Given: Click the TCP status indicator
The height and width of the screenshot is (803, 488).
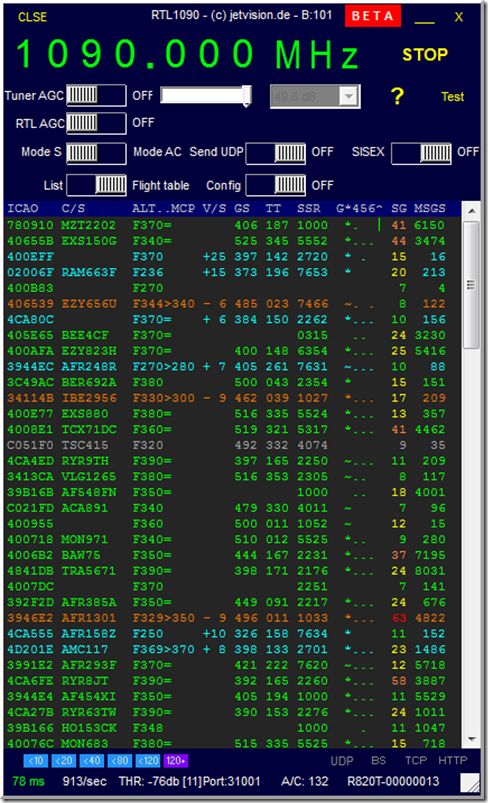Looking at the screenshot, I should (x=416, y=760).
